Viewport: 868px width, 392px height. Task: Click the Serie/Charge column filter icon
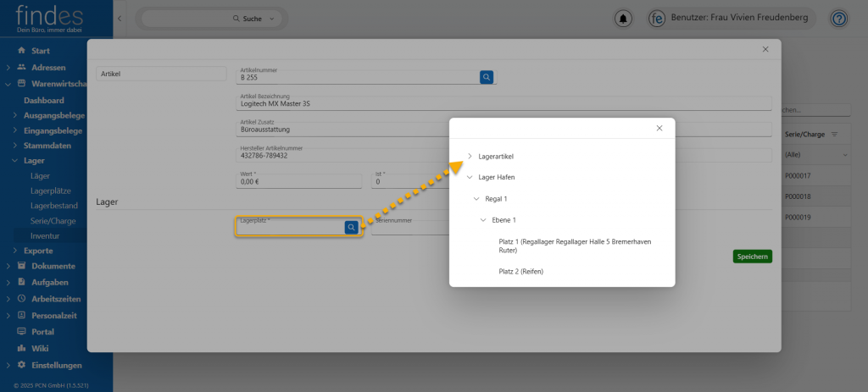pyautogui.click(x=834, y=135)
